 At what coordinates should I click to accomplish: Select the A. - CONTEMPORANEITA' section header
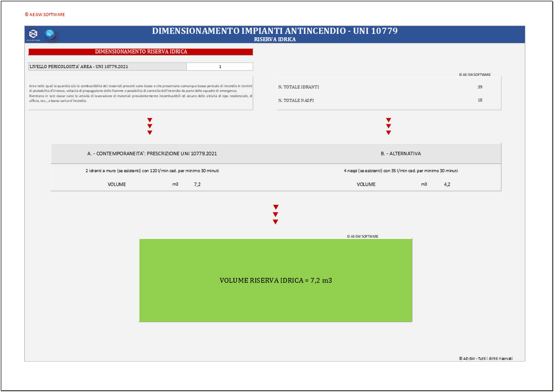point(152,154)
